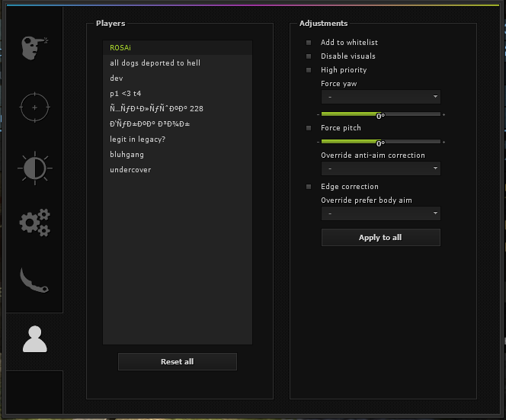
Task: Toggle the Force pitch checkbox
Action: [309, 128]
